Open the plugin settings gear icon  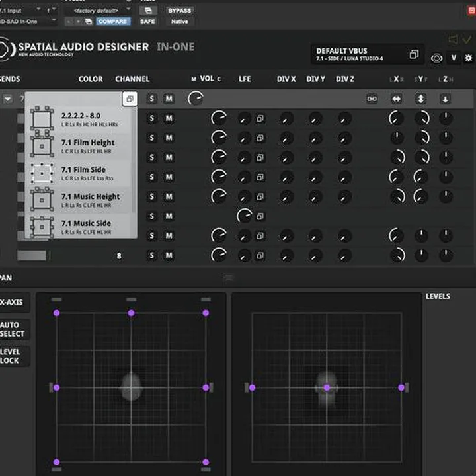tap(469, 58)
